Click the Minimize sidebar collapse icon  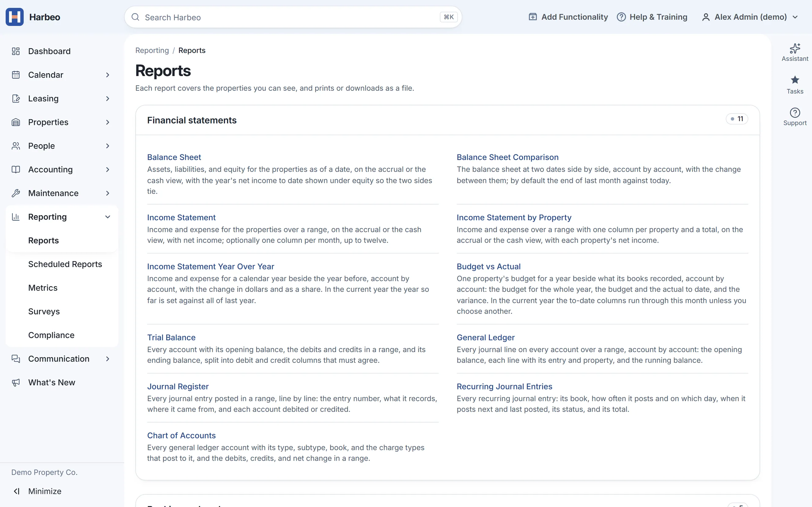(x=16, y=491)
